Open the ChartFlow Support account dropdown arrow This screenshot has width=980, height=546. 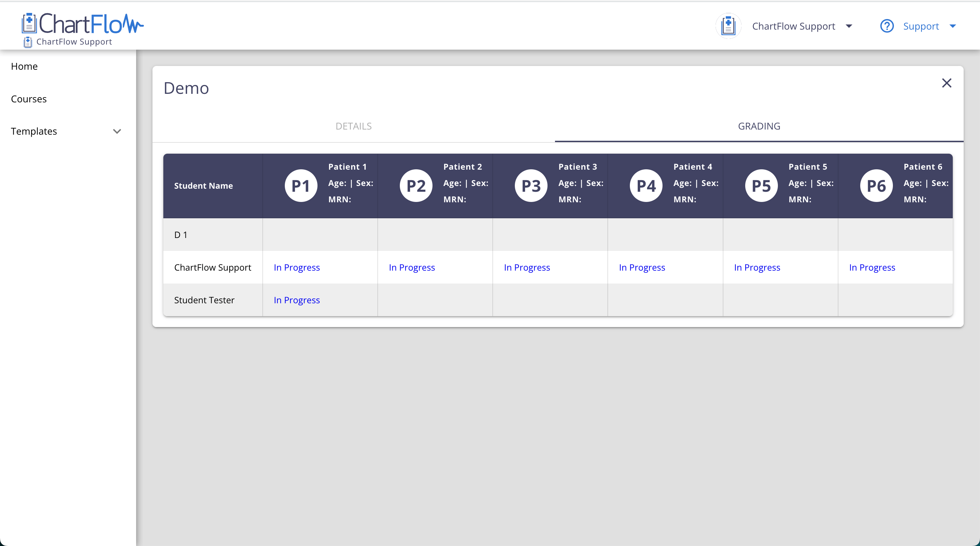coord(849,26)
